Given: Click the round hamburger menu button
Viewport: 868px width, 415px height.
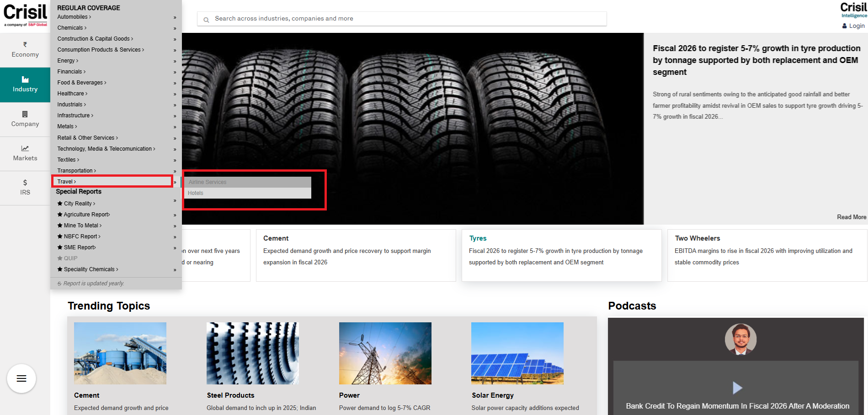Looking at the screenshot, I should (21, 378).
